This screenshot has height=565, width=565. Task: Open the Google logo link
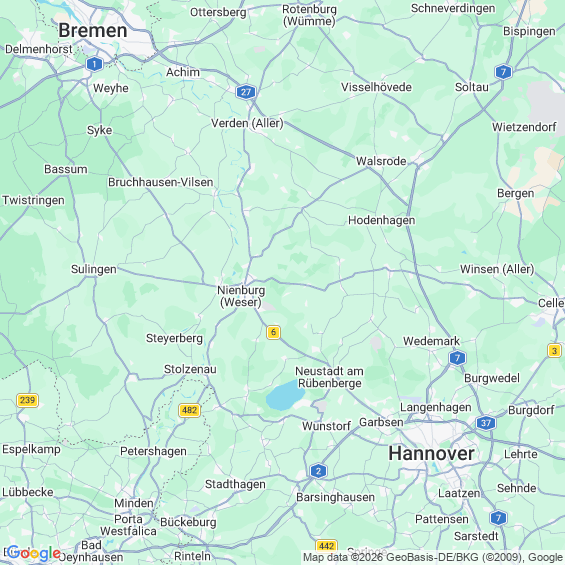click(x=34, y=553)
